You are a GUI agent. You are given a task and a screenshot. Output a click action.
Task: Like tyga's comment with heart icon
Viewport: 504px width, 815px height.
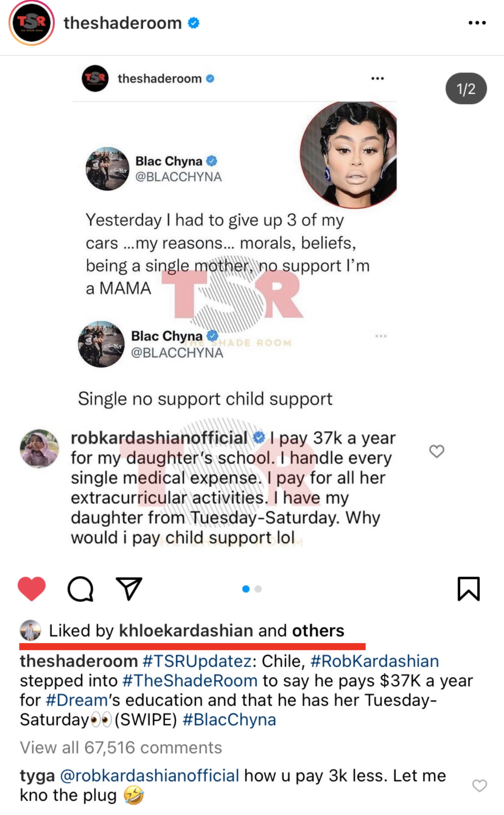click(x=479, y=785)
